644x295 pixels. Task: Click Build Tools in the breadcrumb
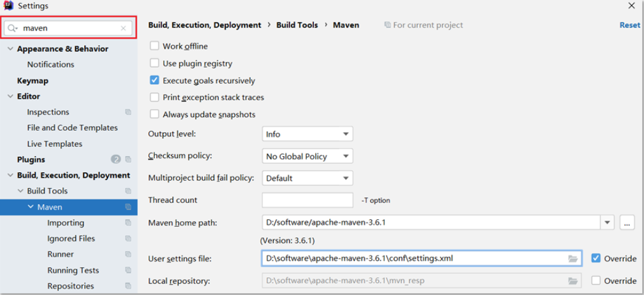297,25
